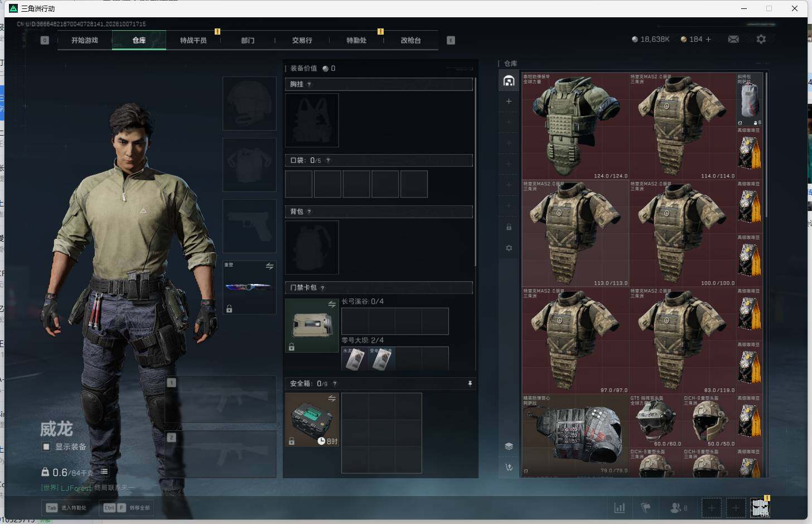The height and width of the screenshot is (524, 812).
Task: Select the main warehouse stash icon
Action: (509, 81)
